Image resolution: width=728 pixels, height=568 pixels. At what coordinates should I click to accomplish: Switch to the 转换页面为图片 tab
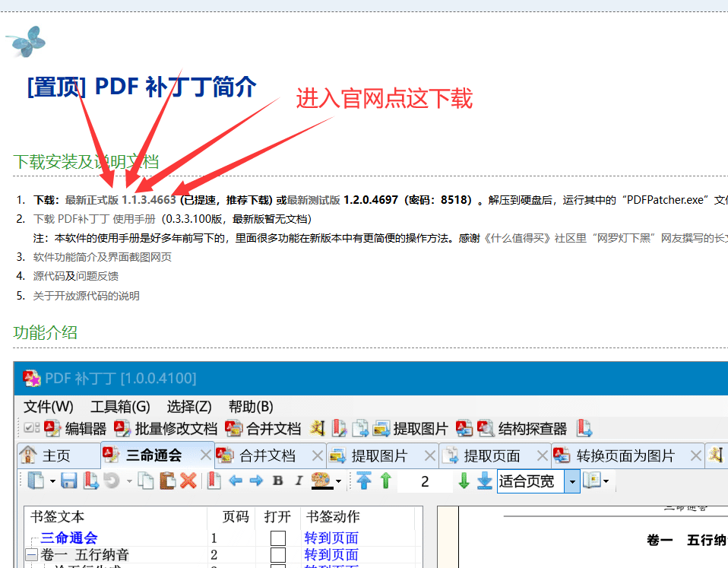tap(625, 455)
